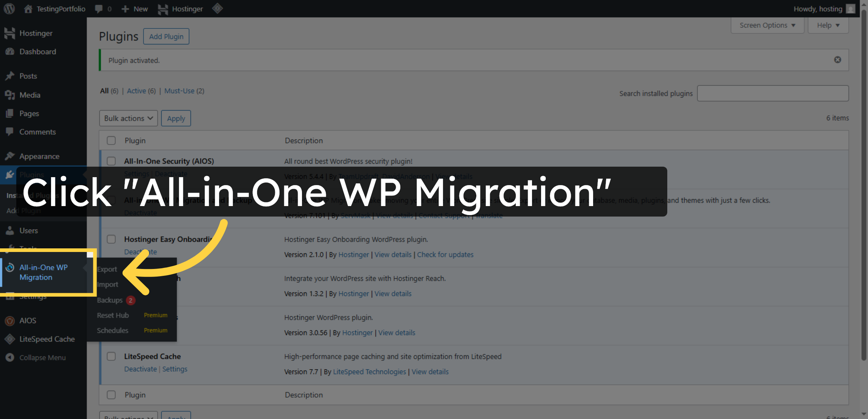
Task: Open the Media library from the sidebar
Action: [29, 95]
